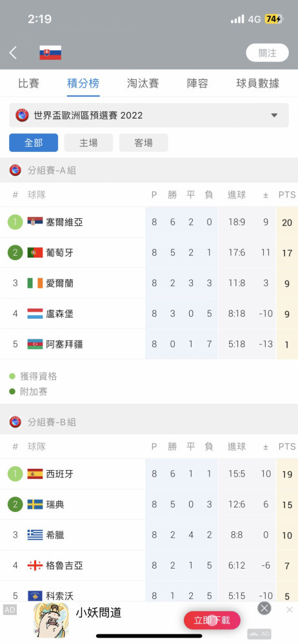Tap the back arrow icon
The height and width of the screenshot is (644, 298).
13,53
